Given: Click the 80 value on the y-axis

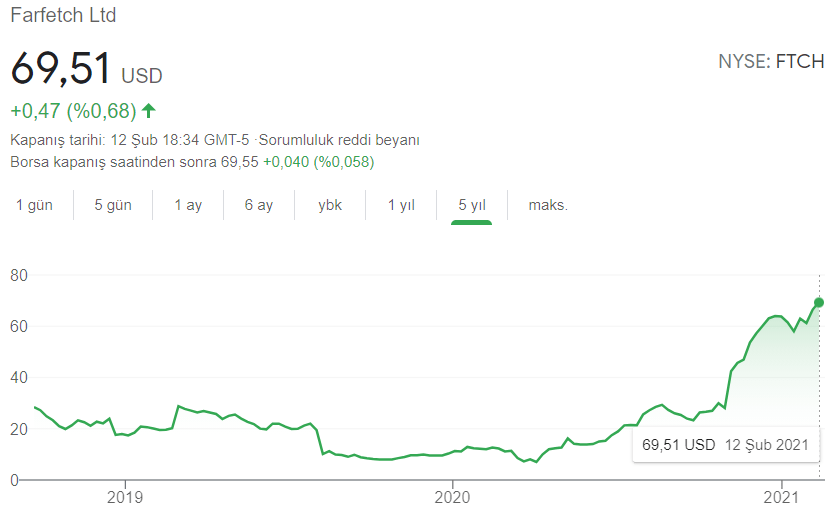Looking at the screenshot, I should (x=19, y=275).
